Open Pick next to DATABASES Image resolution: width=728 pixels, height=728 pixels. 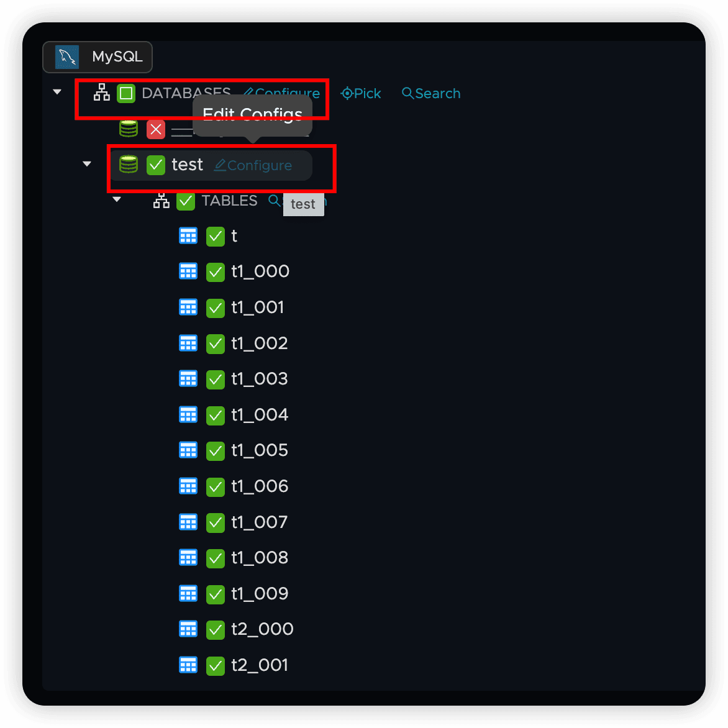[361, 94]
